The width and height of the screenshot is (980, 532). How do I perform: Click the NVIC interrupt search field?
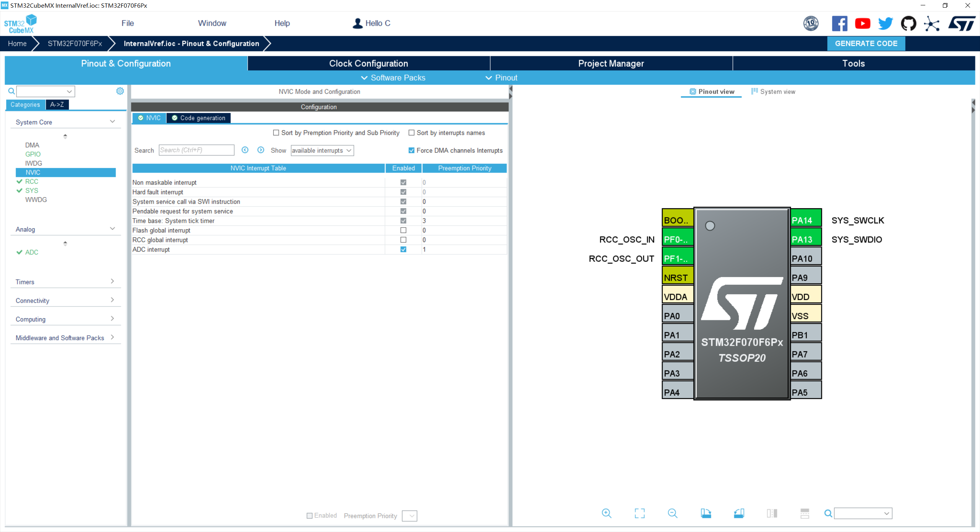pyautogui.click(x=196, y=150)
